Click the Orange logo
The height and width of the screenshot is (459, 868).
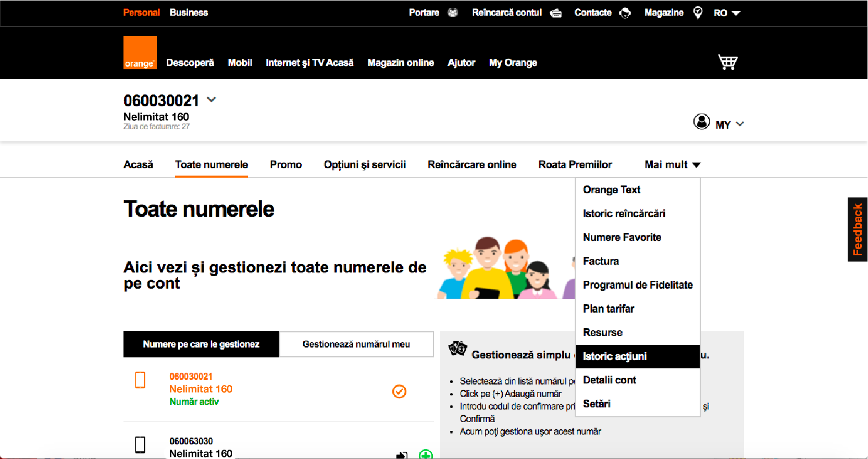[140, 53]
